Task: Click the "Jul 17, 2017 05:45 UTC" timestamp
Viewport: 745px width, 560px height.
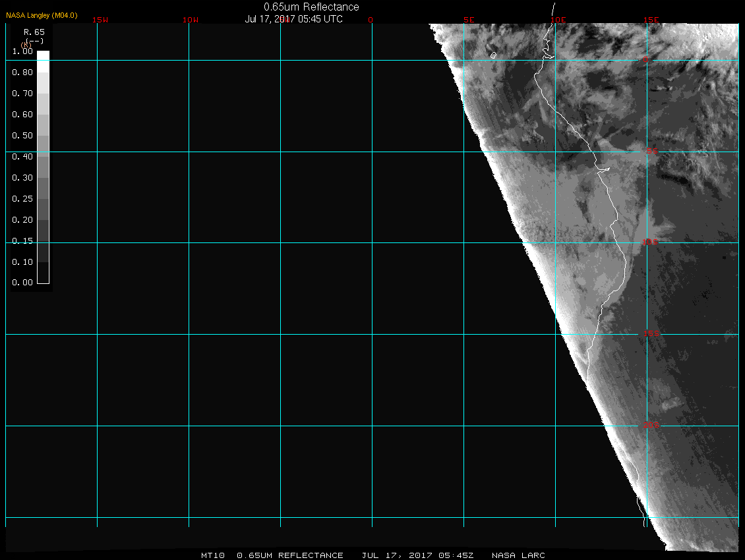Action: point(293,19)
